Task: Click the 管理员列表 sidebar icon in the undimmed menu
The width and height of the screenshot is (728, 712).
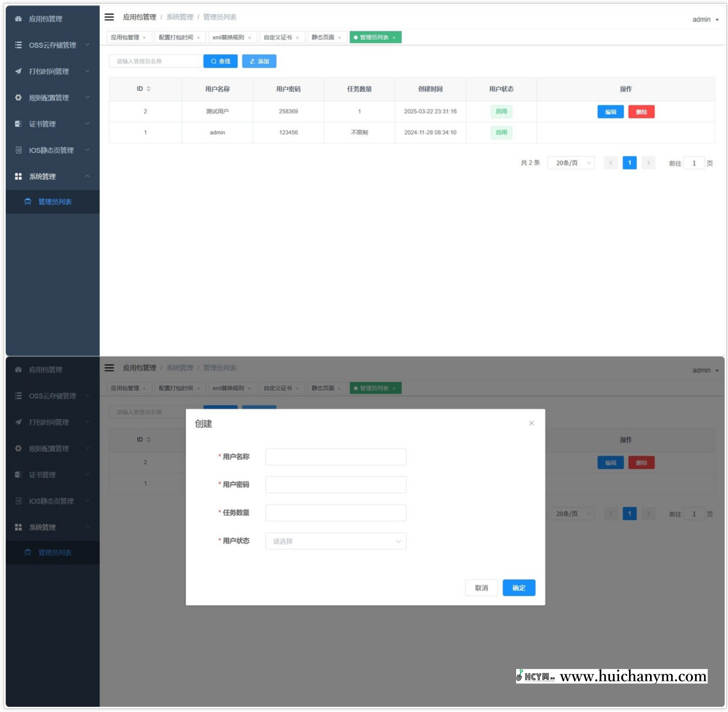Action: click(x=28, y=202)
